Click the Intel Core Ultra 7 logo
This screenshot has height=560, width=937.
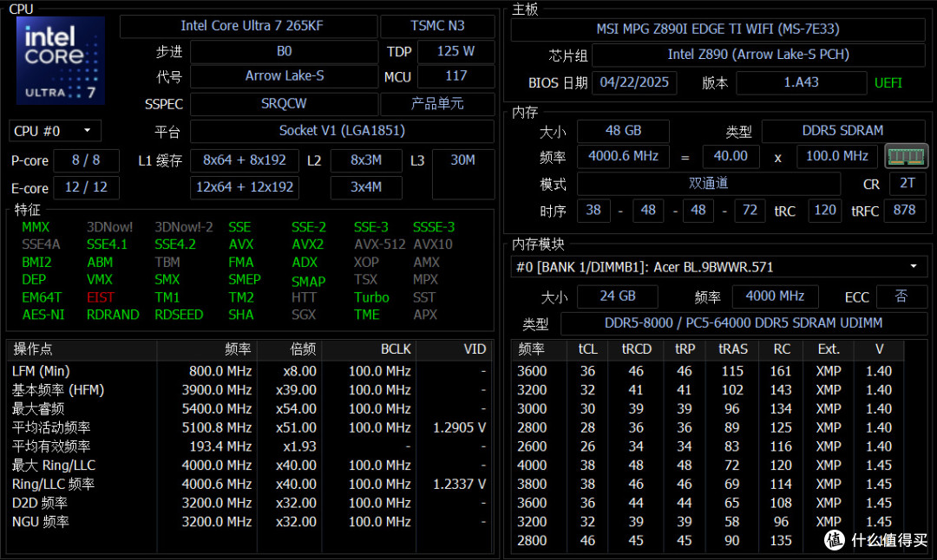click(x=61, y=61)
